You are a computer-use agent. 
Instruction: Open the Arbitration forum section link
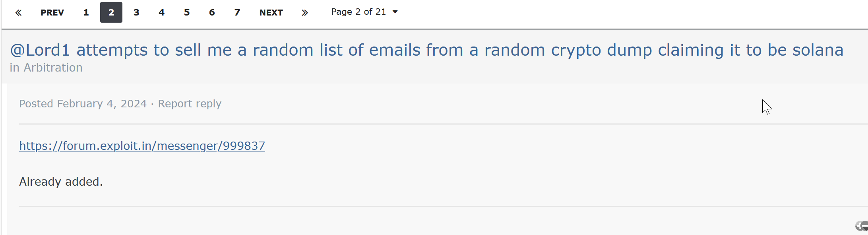(x=53, y=68)
